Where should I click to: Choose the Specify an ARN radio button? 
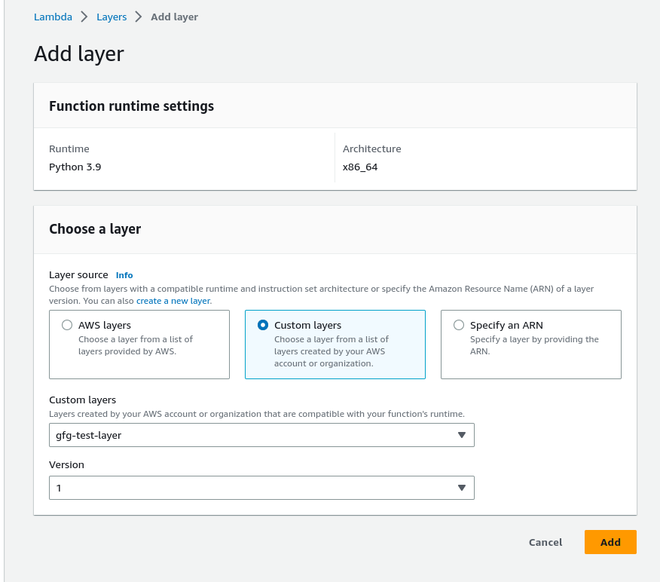point(459,325)
